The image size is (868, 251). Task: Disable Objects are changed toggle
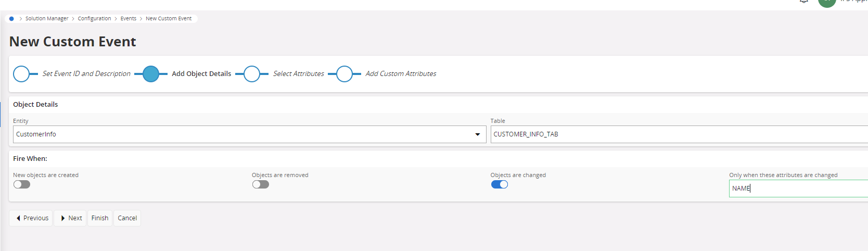[500, 184]
